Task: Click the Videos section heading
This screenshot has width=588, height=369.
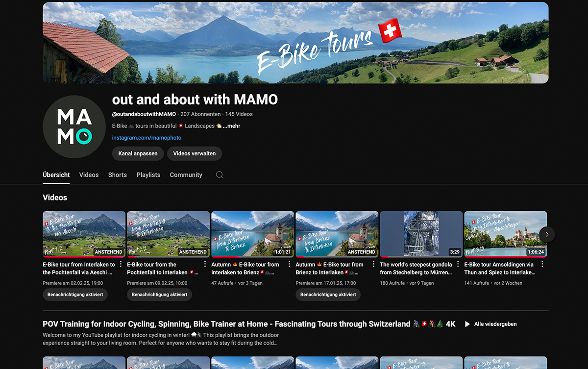Action: (55, 197)
